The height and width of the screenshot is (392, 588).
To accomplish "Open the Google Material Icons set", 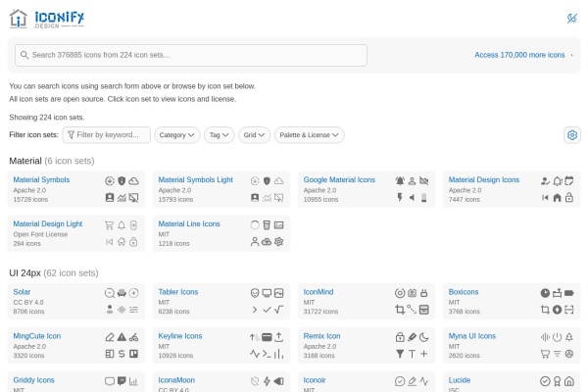I will pyautogui.click(x=339, y=179).
